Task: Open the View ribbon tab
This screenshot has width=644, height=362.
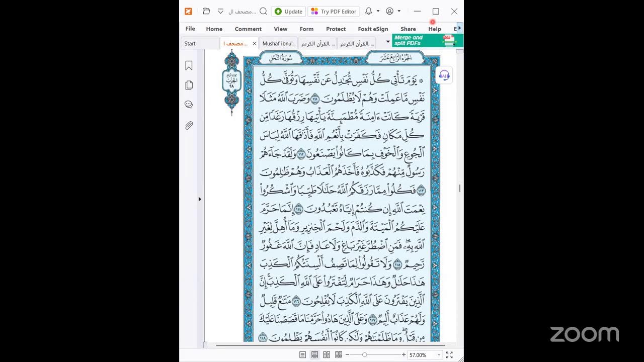Action: click(x=281, y=29)
